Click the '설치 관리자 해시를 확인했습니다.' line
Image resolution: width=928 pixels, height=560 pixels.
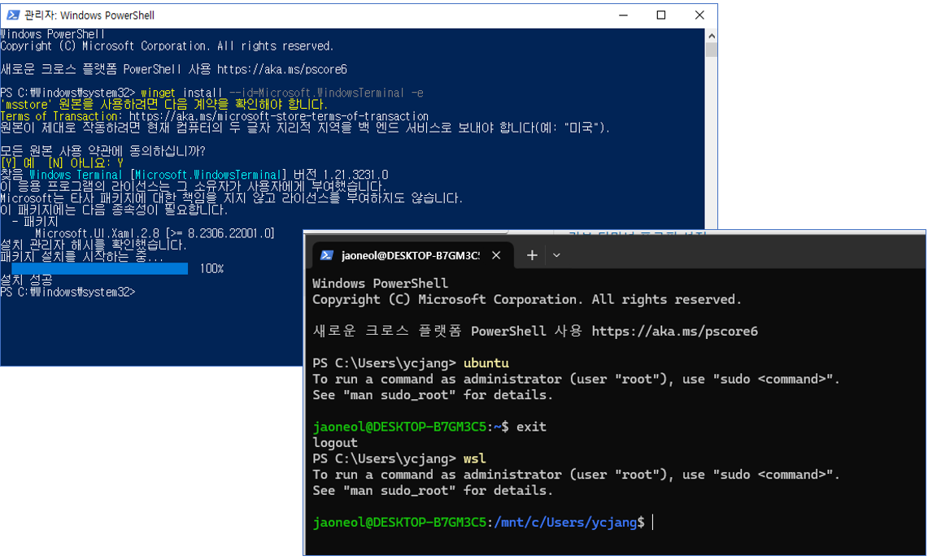click(94, 245)
